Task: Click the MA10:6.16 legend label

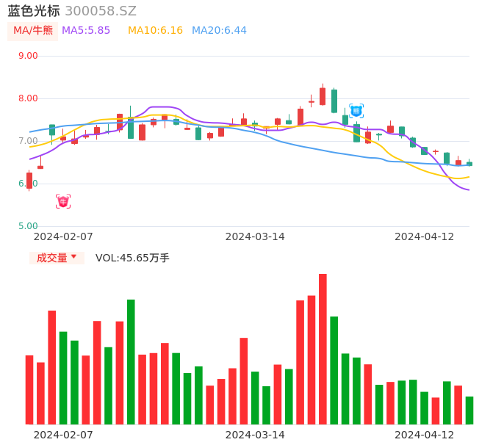Action: coord(155,31)
